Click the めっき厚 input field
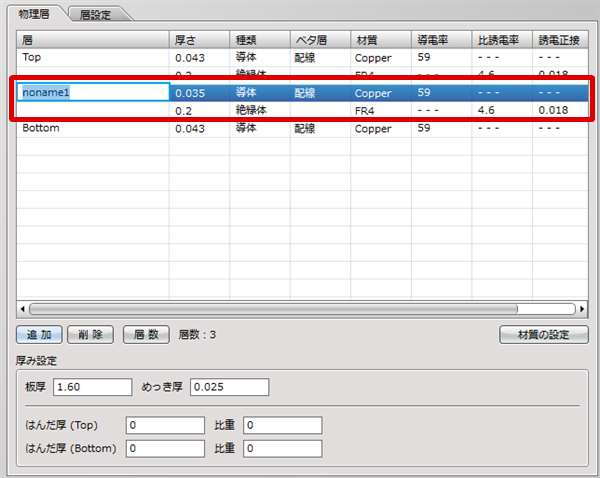 229,387
